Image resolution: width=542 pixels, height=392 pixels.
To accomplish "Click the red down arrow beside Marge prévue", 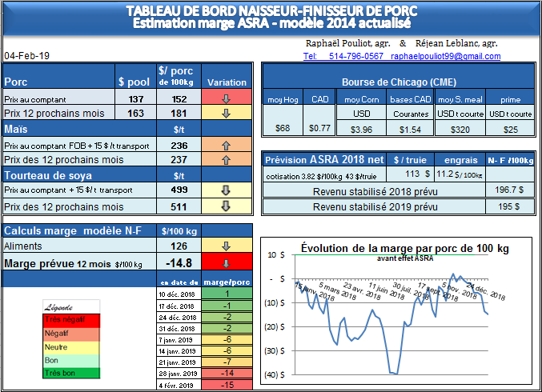I will click(227, 263).
